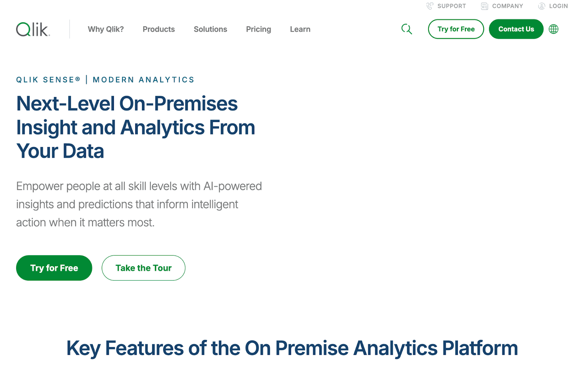The width and height of the screenshot is (588, 374).
Task: Open the Why Qlik? menu
Action: 105,29
